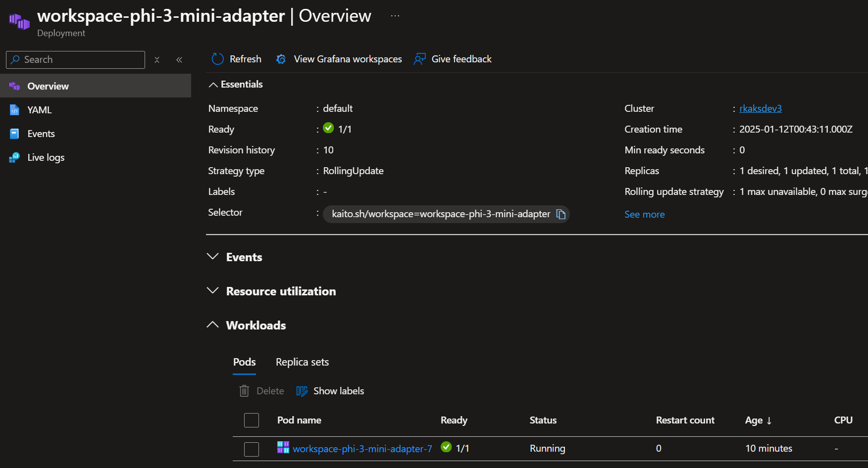The height and width of the screenshot is (468, 868).
Task: Collapse the sidebar with double-chevron icon
Action: point(179,60)
